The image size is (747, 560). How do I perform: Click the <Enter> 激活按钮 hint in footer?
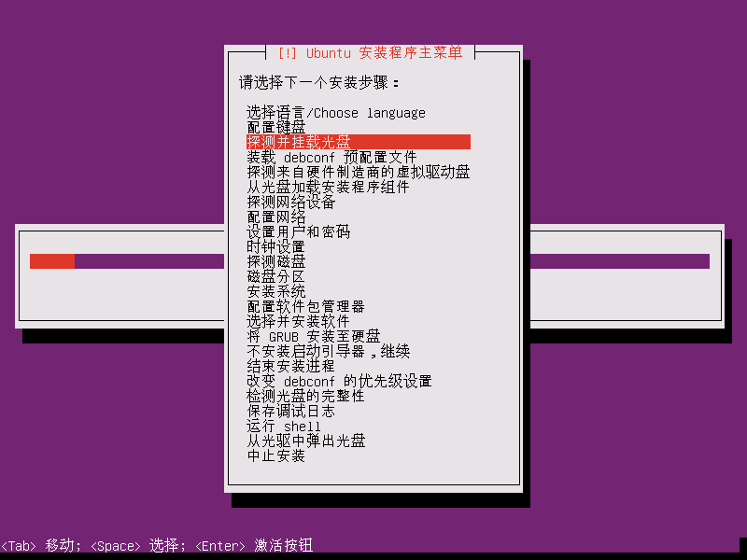(x=254, y=545)
